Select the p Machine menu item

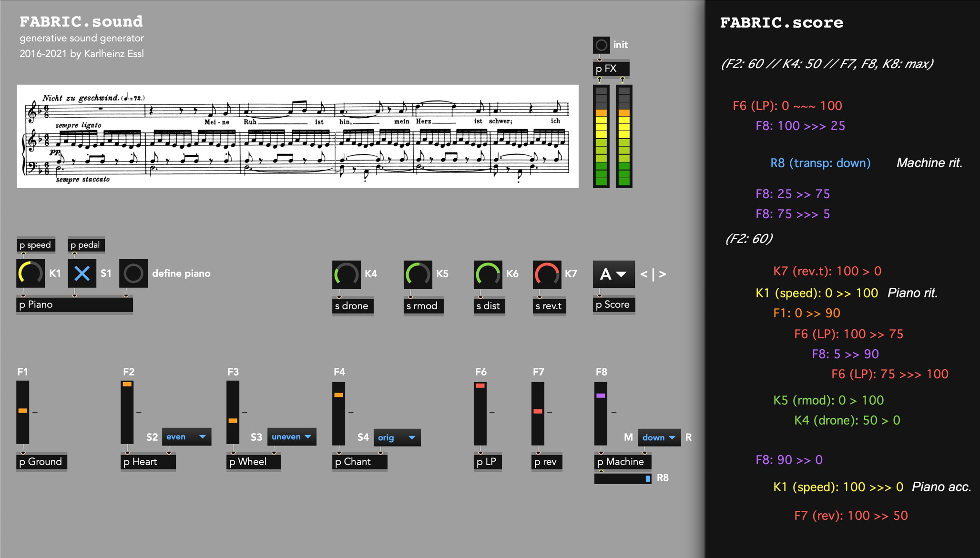point(619,460)
